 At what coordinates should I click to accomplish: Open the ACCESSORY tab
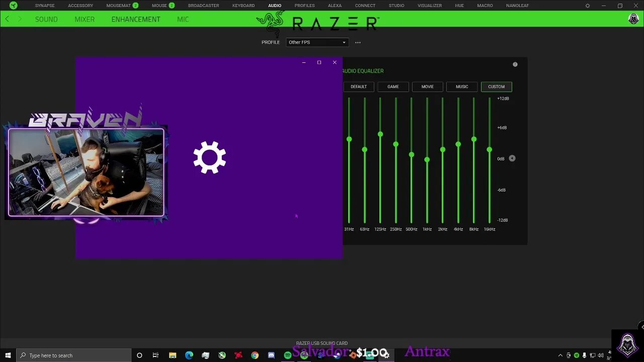coord(80,6)
